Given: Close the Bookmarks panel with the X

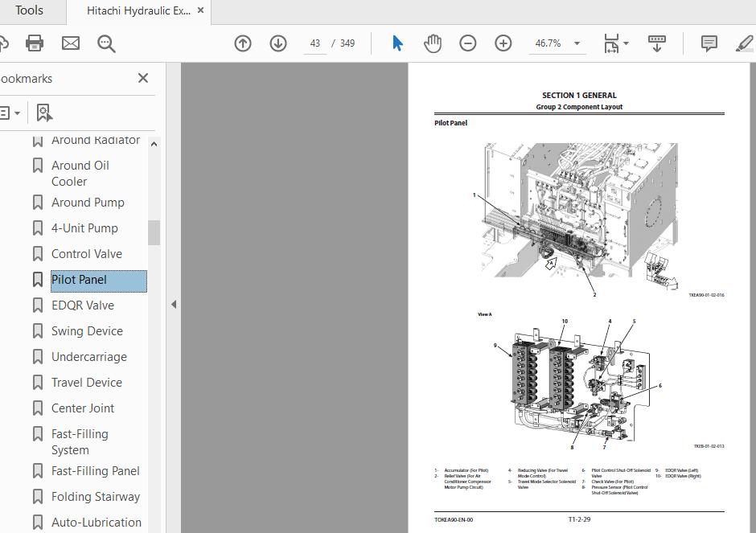Looking at the screenshot, I should (x=142, y=78).
